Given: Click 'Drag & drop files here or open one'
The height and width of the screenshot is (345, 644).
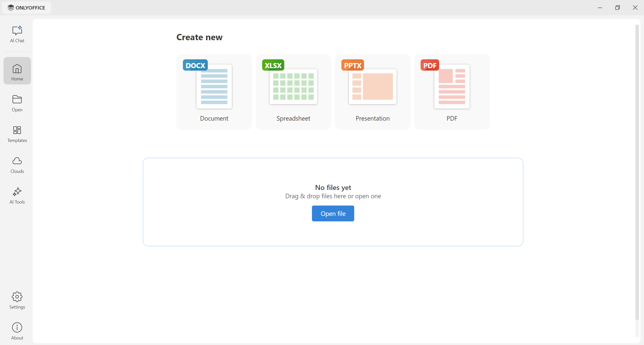Looking at the screenshot, I should pyautogui.click(x=333, y=196).
